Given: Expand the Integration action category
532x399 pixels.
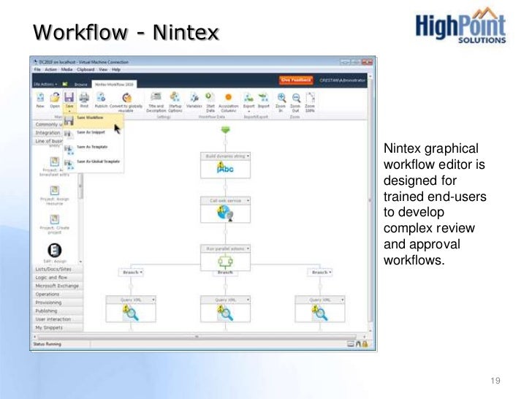Looking at the screenshot, I should coord(47,133).
